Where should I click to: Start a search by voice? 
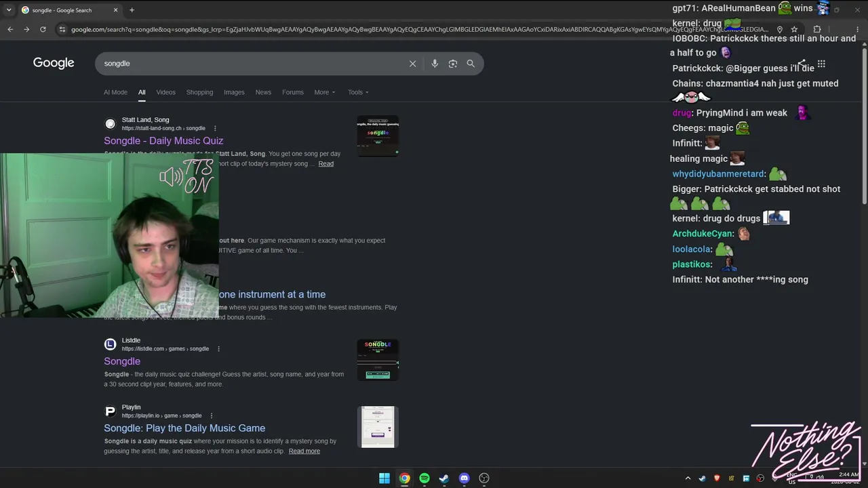[x=435, y=64]
